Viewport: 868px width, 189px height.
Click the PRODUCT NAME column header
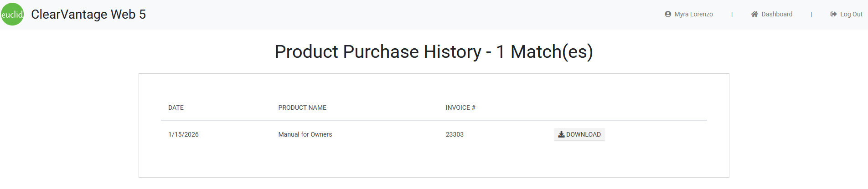point(302,107)
